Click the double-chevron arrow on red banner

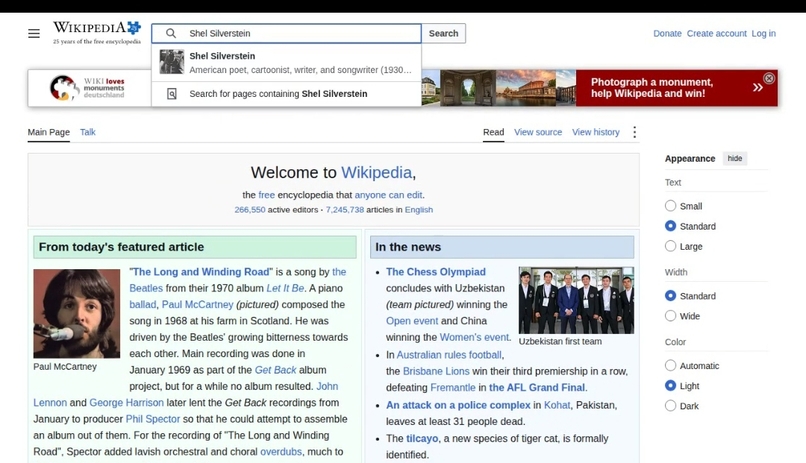click(758, 87)
